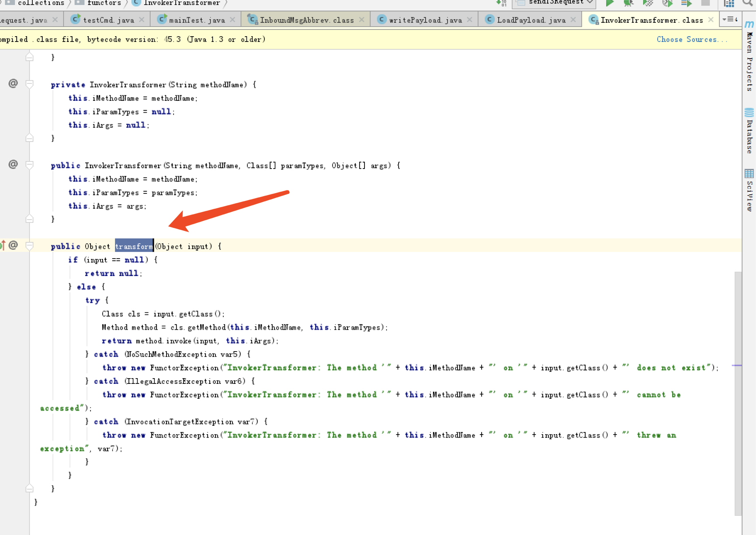Click the vertical editor scrollbar
Viewport: 756px width, 535px height.
point(738,393)
